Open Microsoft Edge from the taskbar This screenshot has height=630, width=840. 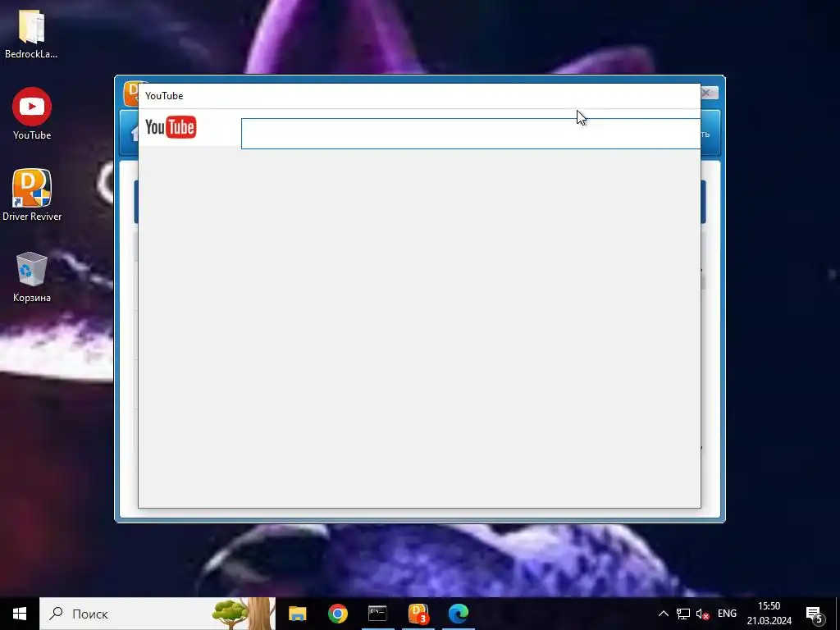pos(458,614)
